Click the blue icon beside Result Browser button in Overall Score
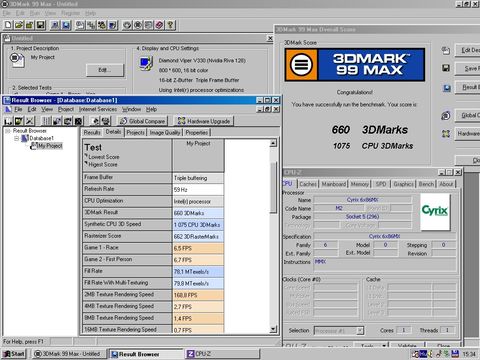 coord(447,88)
